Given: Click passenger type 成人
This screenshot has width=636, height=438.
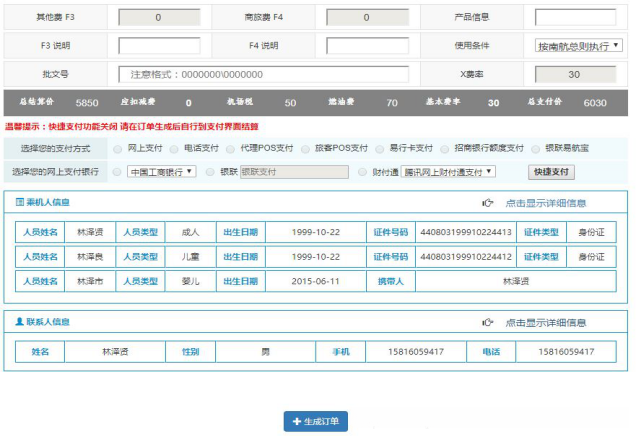Looking at the screenshot, I should click(x=190, y=232).
